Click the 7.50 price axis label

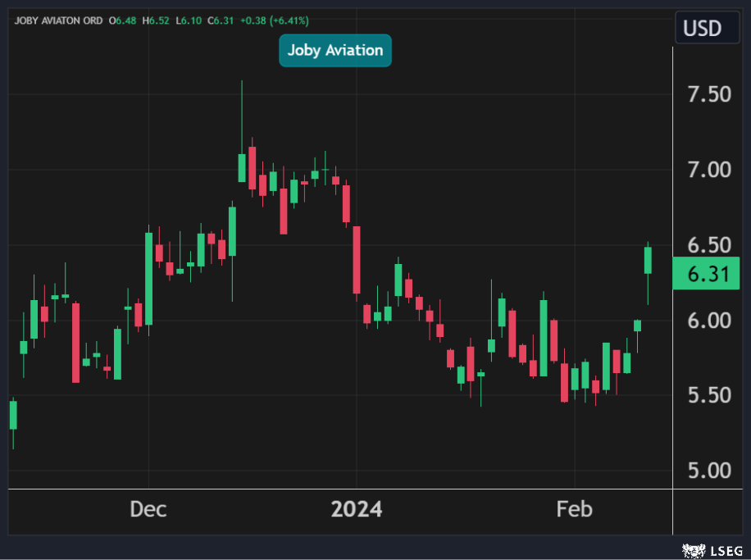tap(709, 94)
